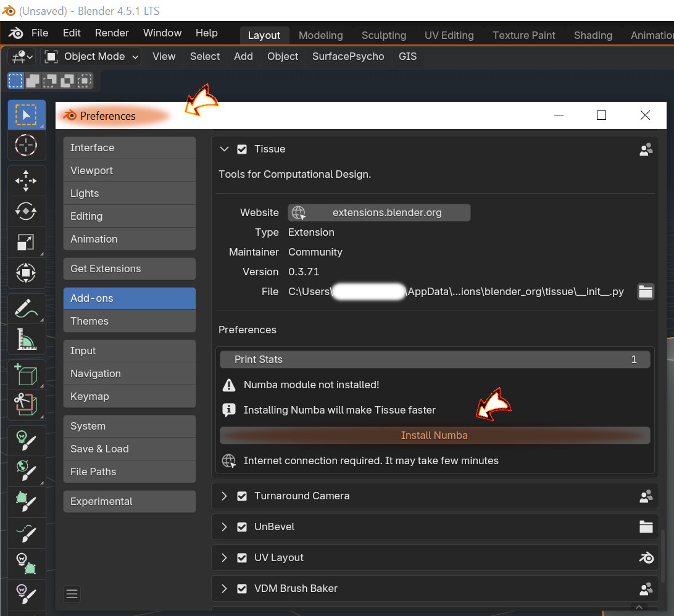This screenshot has width=674, height=616.
Task: Open the Keymap preferences section
Action: 130,396
